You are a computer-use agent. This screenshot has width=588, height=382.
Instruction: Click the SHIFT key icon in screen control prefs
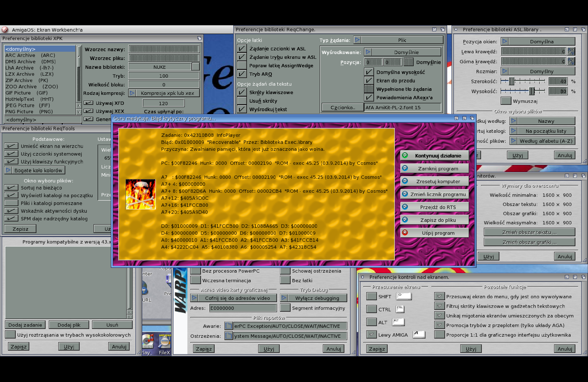[404, 296]
